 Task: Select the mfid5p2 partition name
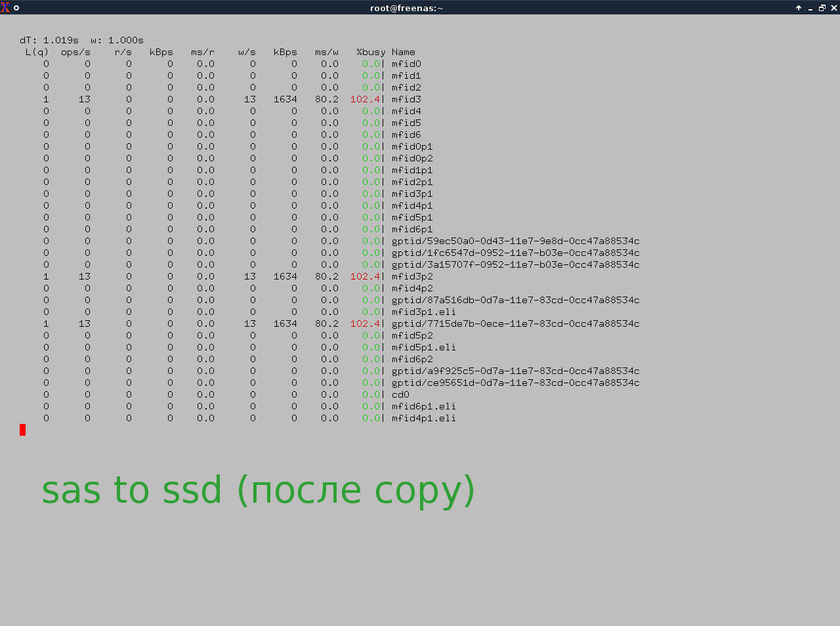coord(412,335)
